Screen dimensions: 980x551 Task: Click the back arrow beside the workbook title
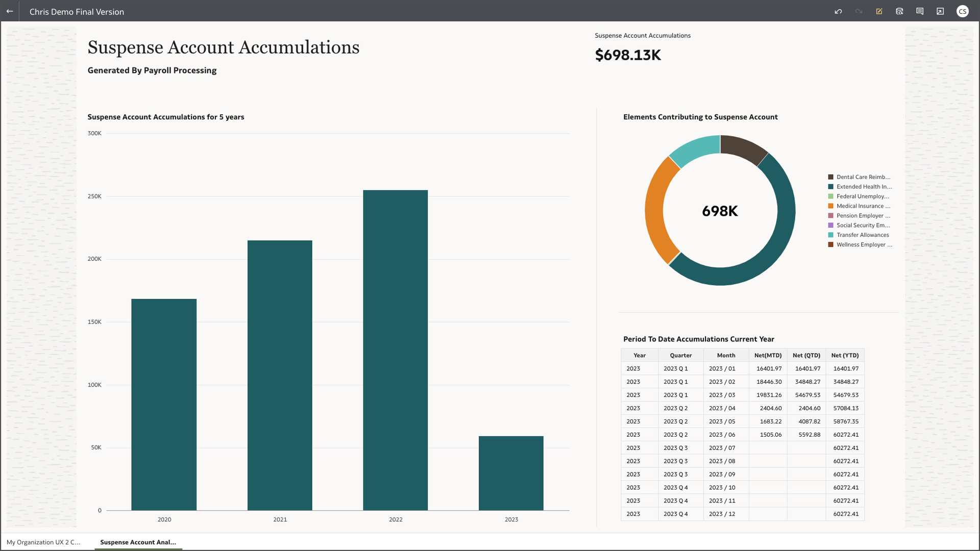[x=9, y=11]
